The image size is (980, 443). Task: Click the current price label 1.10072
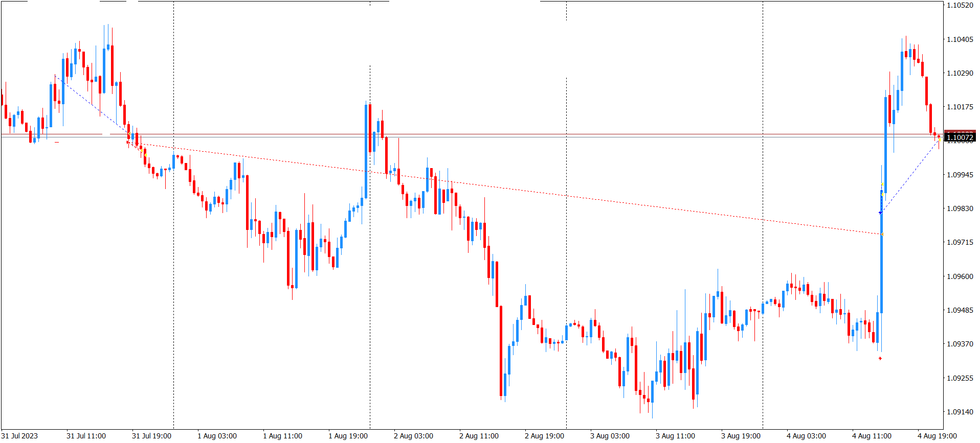[960, 137]
